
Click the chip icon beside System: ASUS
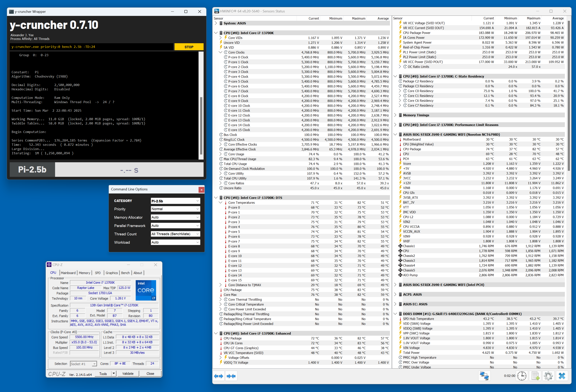(221, 23)
